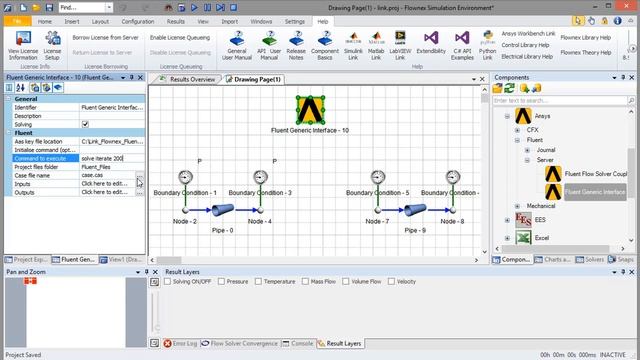Click the drawing canvas horizontal scrollbar
The width and height of the screenshot is (640, 360).
[x=314, y=260]
